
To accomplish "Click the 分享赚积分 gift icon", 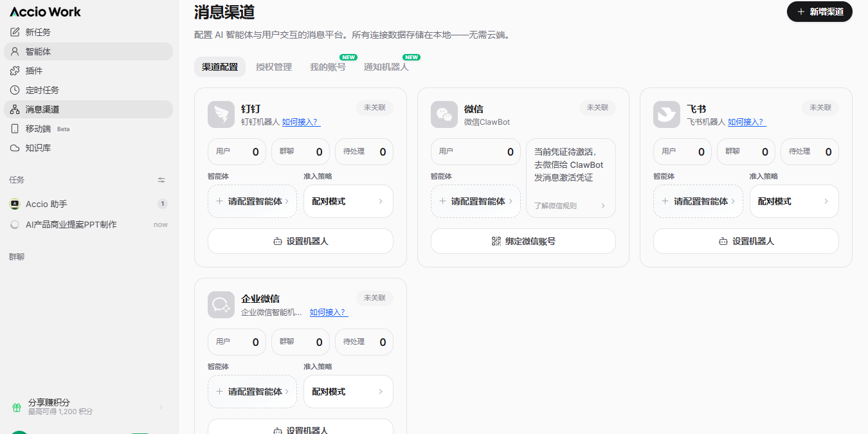I will (x=17, y=407).
